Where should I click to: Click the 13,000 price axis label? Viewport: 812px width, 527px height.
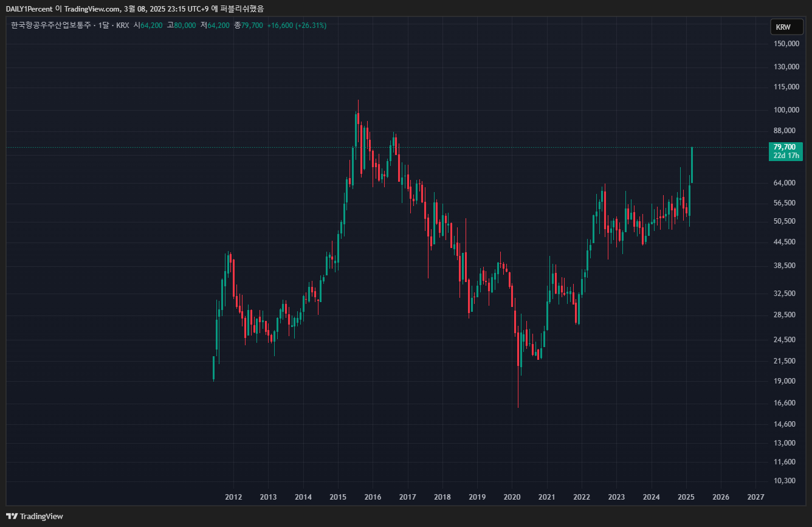(x=783, y=443)
